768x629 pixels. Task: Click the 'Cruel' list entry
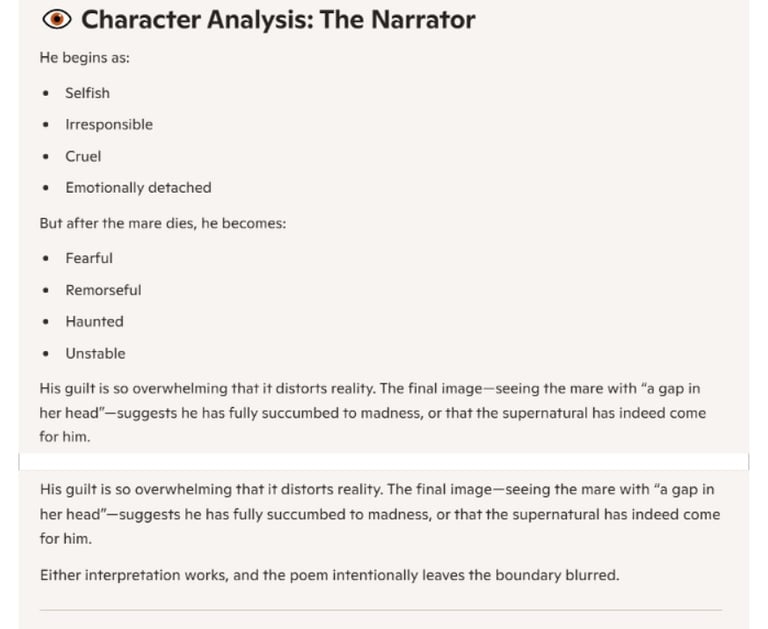pos(83,156)
